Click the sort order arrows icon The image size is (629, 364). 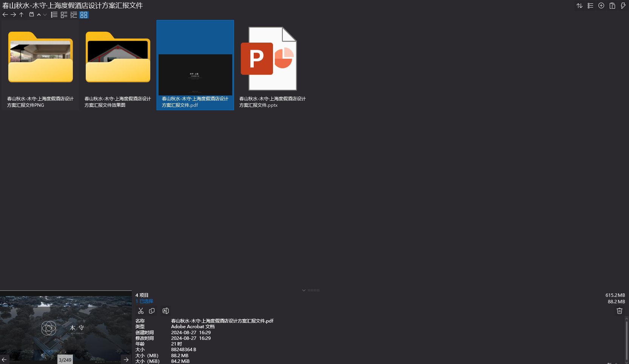[580, 6]
